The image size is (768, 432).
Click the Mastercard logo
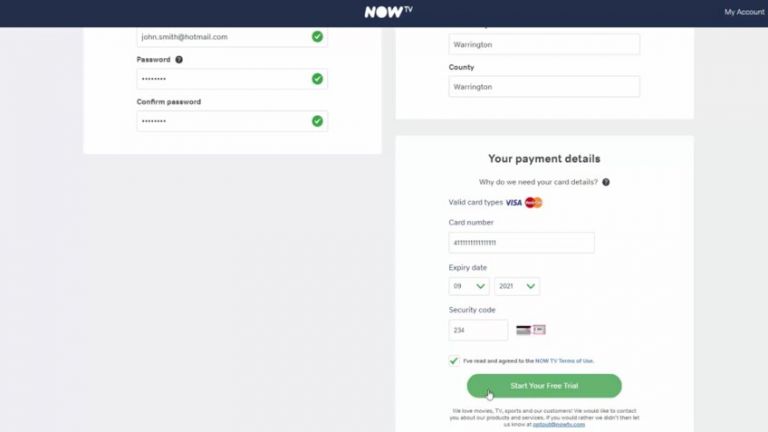tap(533, 203)
